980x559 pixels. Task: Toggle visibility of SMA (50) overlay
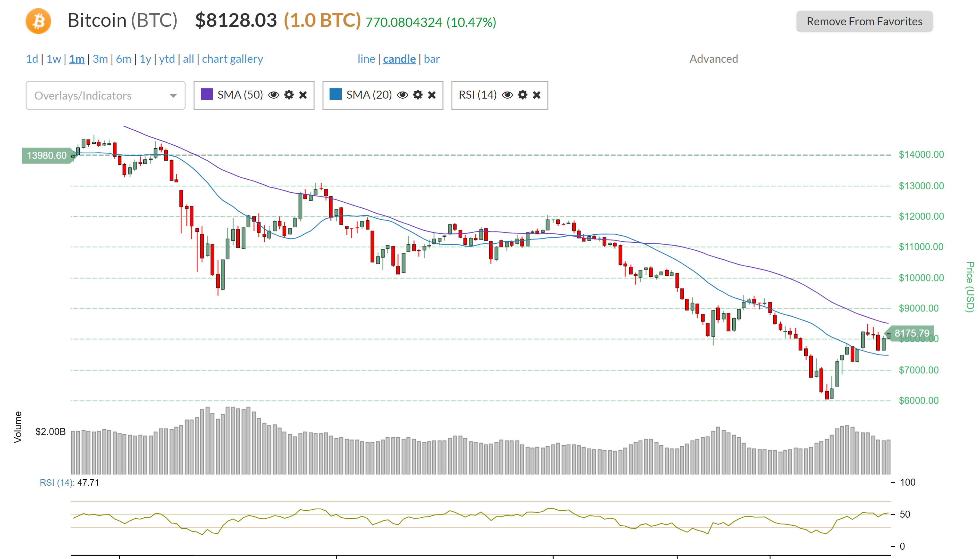point(274,95)
